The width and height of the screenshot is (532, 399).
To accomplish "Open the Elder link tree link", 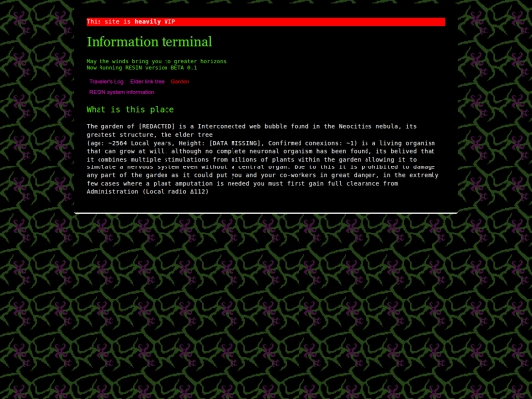I will [x=147, y=82].
